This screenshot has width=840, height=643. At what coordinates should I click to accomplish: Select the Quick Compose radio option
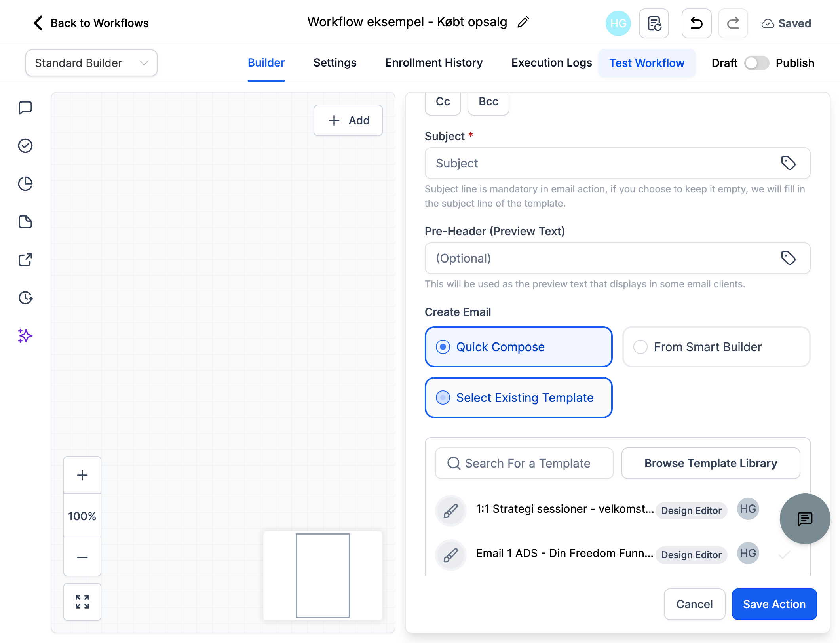point(519,347)
